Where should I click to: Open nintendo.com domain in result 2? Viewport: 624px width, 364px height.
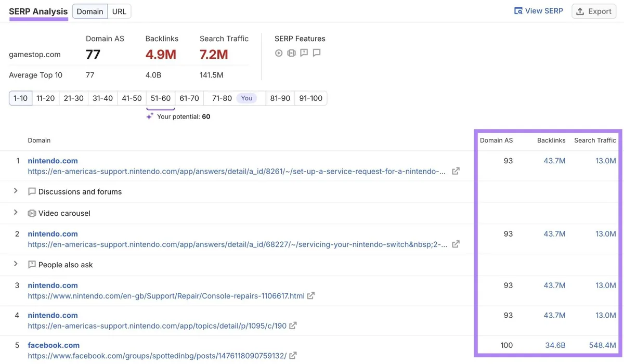(53, 234)
